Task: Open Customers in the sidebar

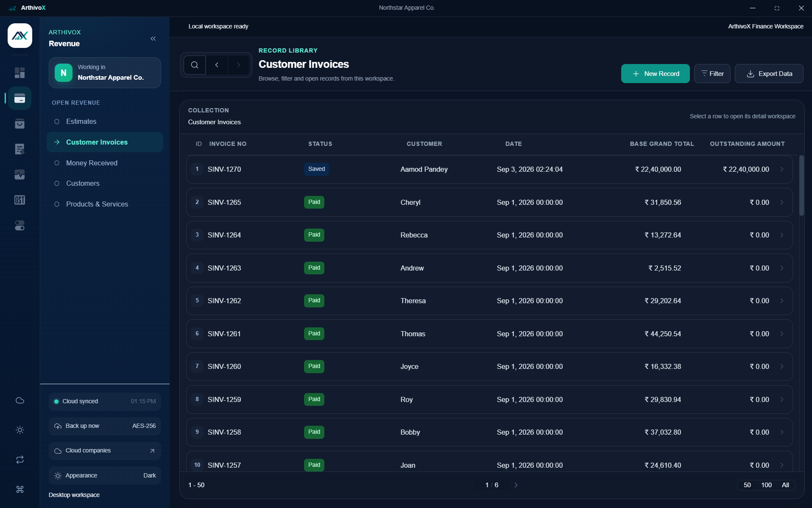Action: pos(105,183)
